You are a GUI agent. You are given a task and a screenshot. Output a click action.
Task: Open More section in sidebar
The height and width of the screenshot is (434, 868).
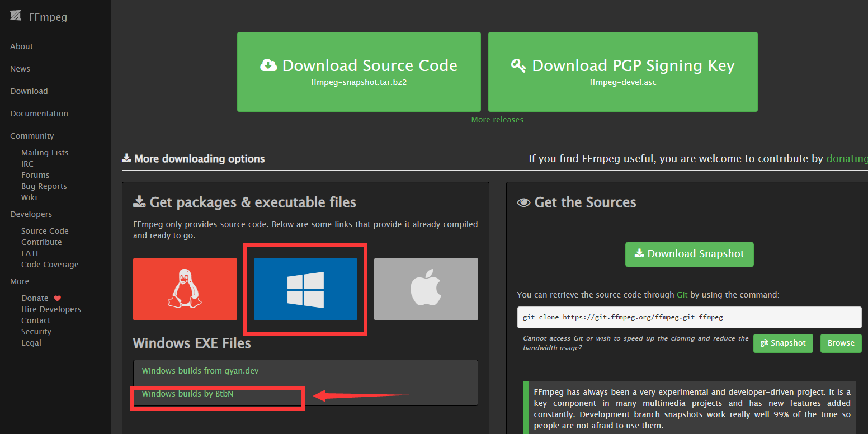pos(20,281)
